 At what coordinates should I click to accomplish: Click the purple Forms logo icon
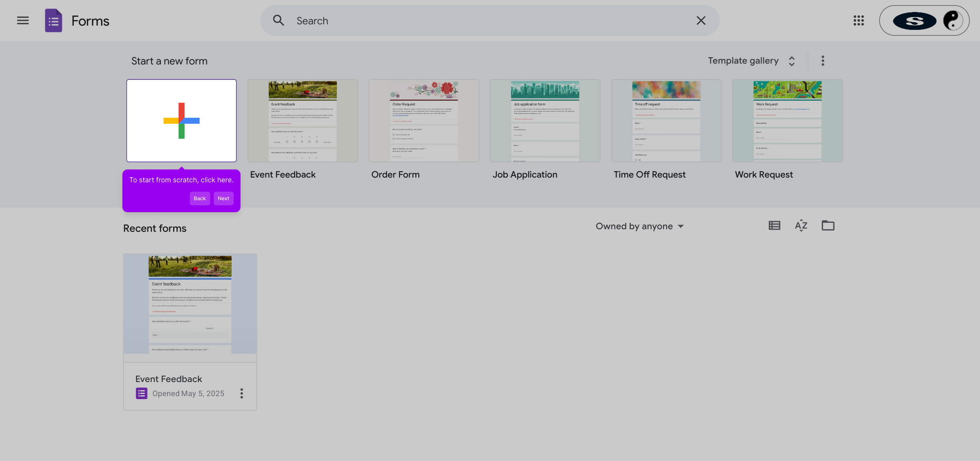point(54,20)
